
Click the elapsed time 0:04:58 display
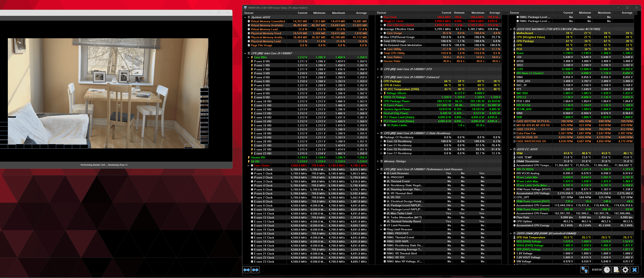click(597, 270)
